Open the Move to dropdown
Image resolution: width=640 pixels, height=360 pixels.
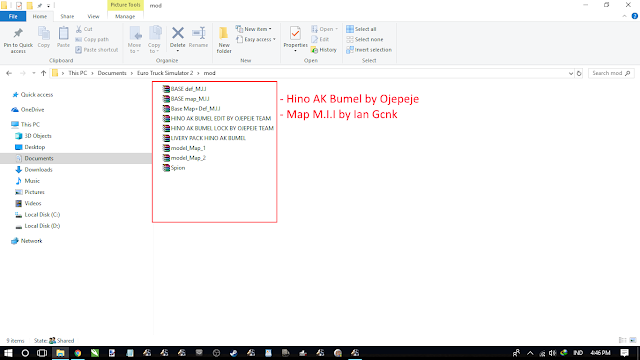coord(134,40)
